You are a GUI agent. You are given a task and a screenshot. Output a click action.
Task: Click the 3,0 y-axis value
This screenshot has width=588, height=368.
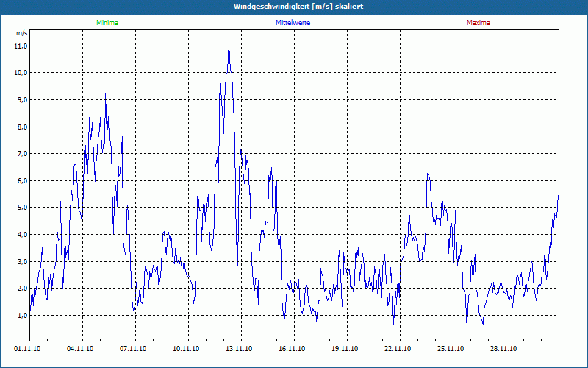coord(22,262)
